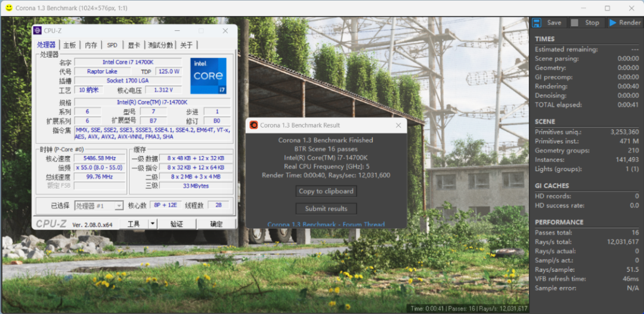
Task: Click the orange Corona icon in result dialog
Action: coord(254,125)
